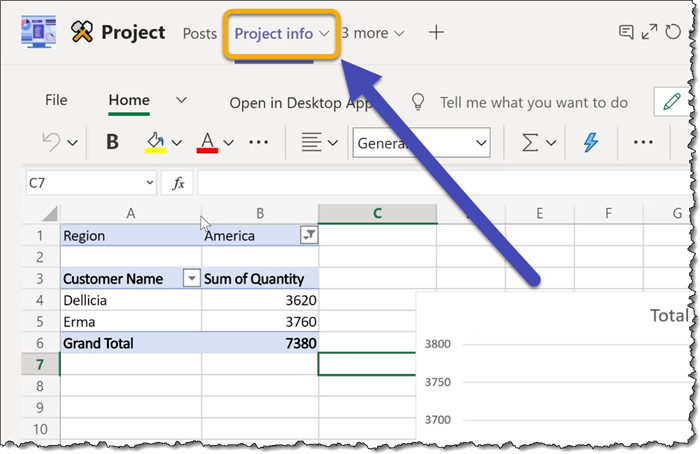This screenshot has width=700, height=454.
Task: Click the AutoSum sigma icon
Action: click(x=530, y=143)
